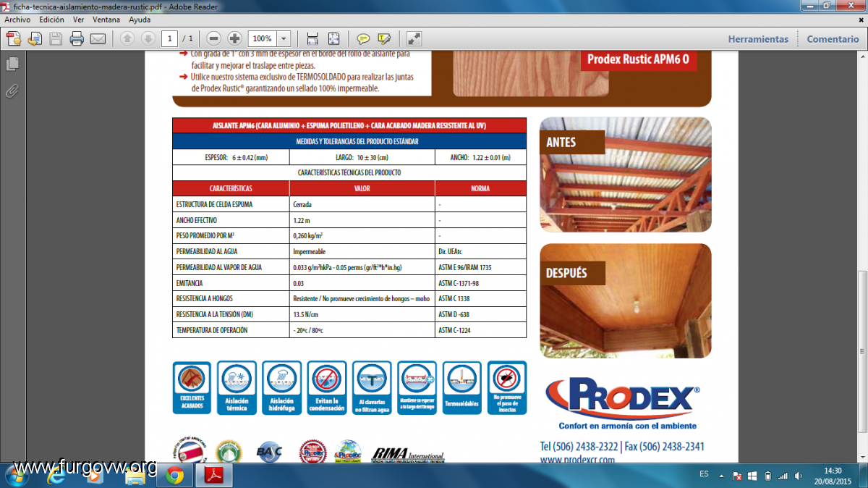Click the Mantiene su espesor feature icon

(x=417, y=388)
